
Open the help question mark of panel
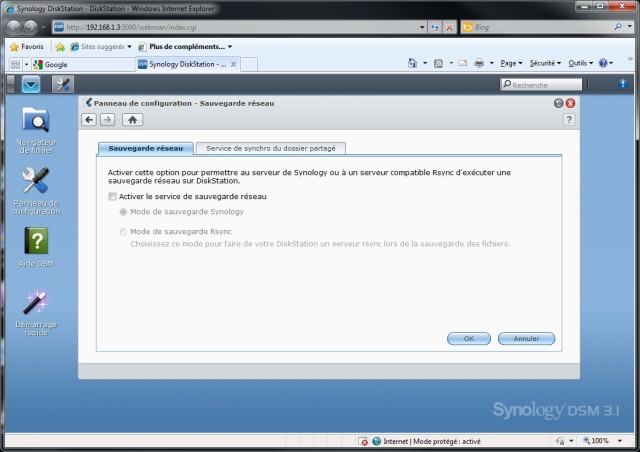coord(569,120)
